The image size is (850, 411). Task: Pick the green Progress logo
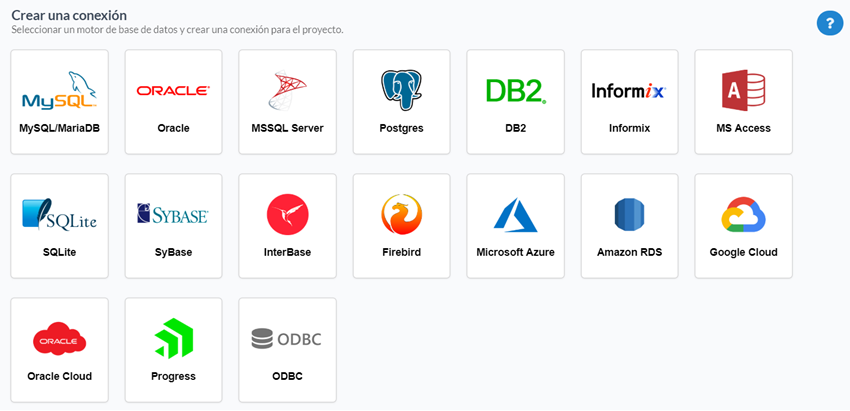(173, 338)
